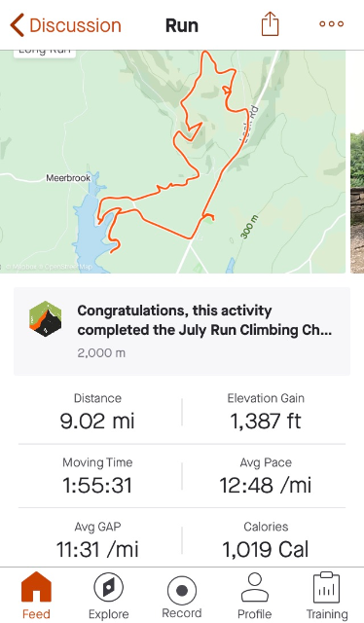Open the Training clipboard icon

click(327, 587)
